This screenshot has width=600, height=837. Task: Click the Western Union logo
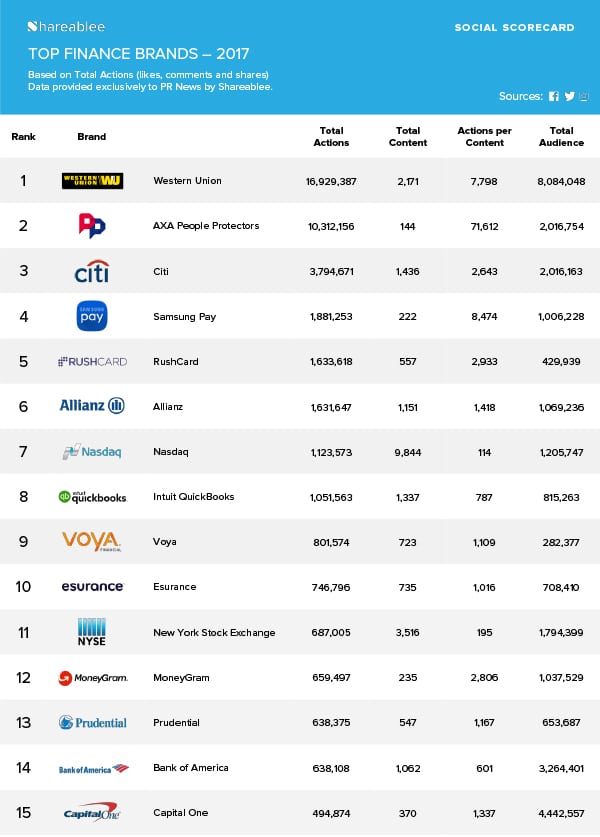tap(92, 180)
